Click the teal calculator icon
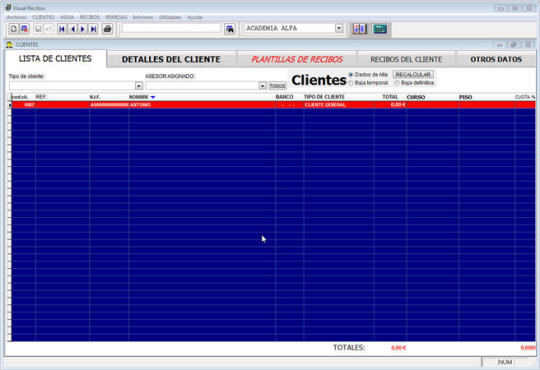This screenshot has width=540, height=370. 380,29
